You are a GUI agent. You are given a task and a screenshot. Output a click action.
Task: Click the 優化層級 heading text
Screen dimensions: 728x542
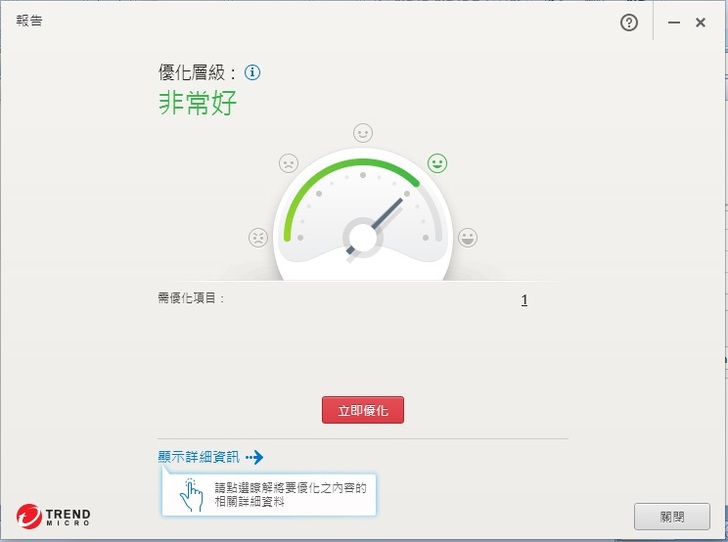[x=196, y=72]
